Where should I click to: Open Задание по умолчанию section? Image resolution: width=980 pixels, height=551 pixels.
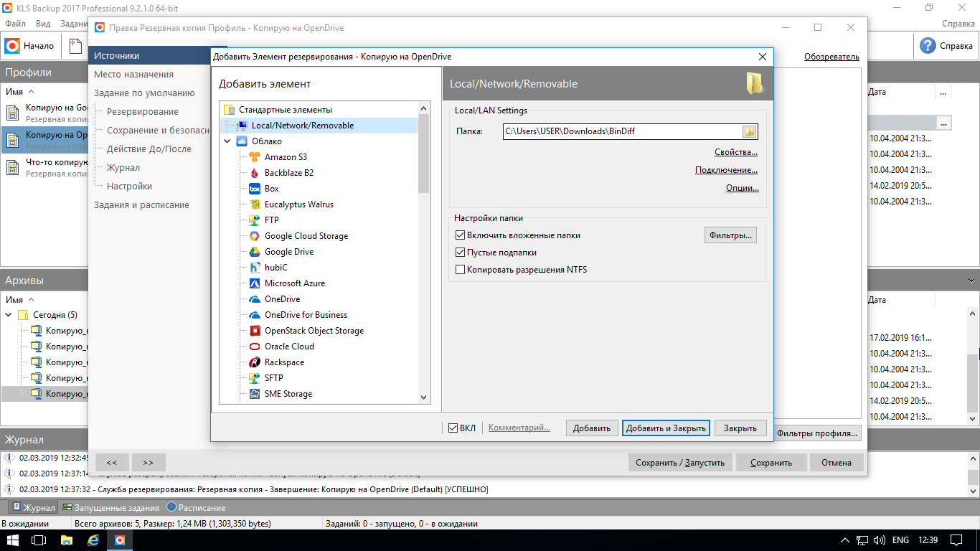coord(144,93)
